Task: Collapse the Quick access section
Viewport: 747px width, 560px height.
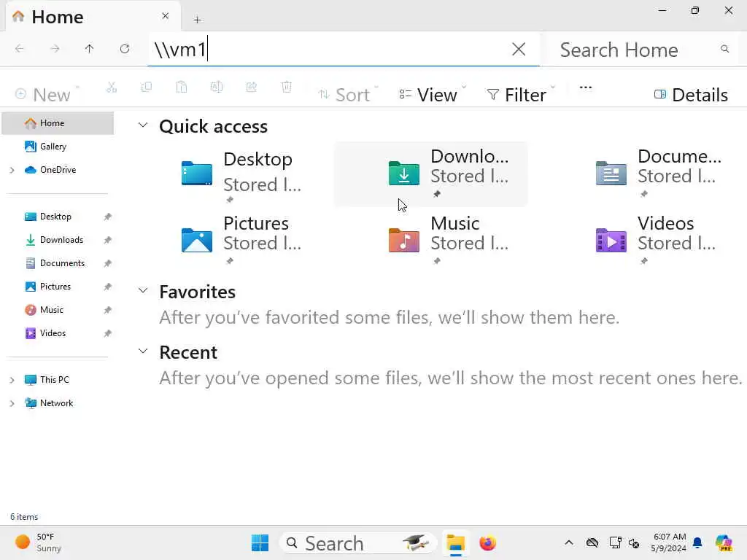Action: (143, 125)
